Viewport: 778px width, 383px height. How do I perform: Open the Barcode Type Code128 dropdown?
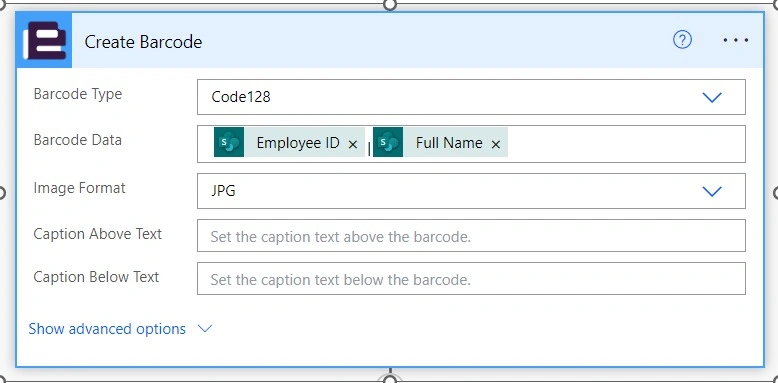point(471,97)
